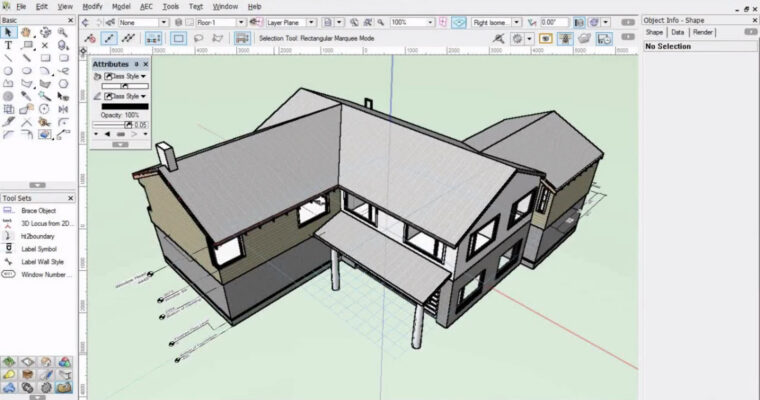Viewport: 760px width, 400px height.
Task: Click the black pen color swatch
Action: (x=125, y=106)
